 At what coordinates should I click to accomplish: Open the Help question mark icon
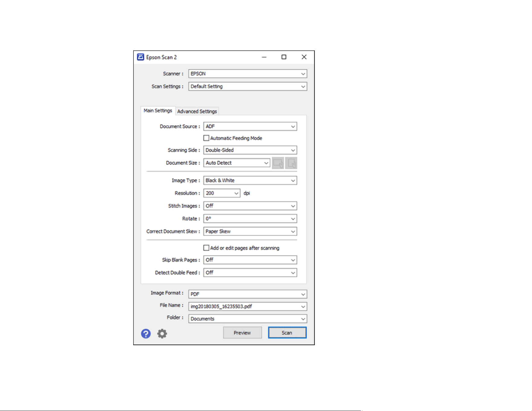(146, 334)
